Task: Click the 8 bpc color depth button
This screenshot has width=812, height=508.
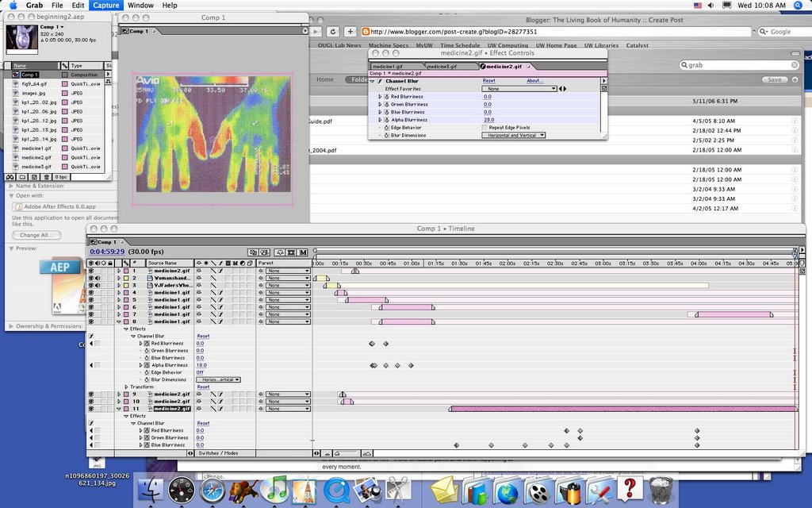Action: [61, 177]
